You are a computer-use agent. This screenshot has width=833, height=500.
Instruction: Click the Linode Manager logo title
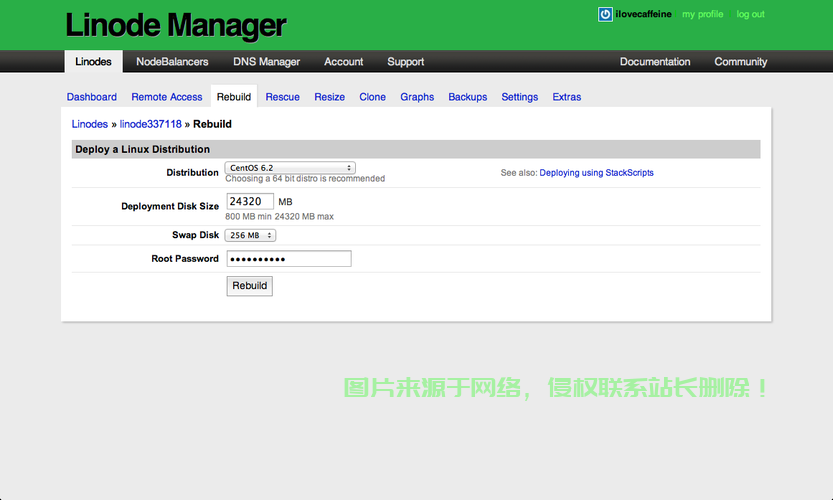point(176,25)
